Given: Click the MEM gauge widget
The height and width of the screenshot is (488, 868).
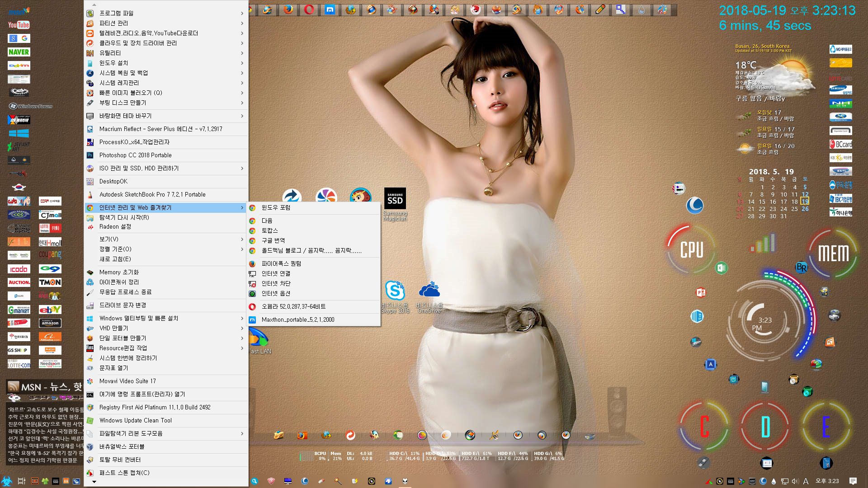Looking at the screenshot, I should [833, 253].
